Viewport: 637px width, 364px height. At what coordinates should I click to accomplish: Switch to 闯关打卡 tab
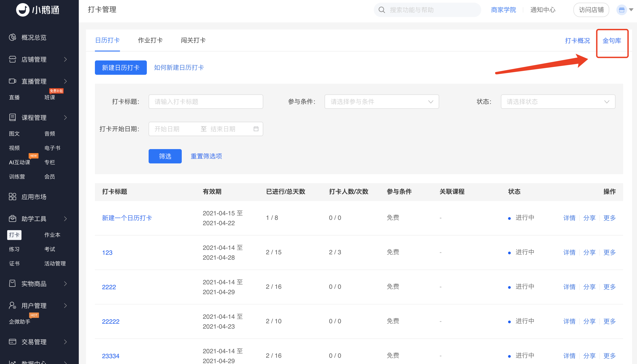pyautogui.click(x=193, y=40)
